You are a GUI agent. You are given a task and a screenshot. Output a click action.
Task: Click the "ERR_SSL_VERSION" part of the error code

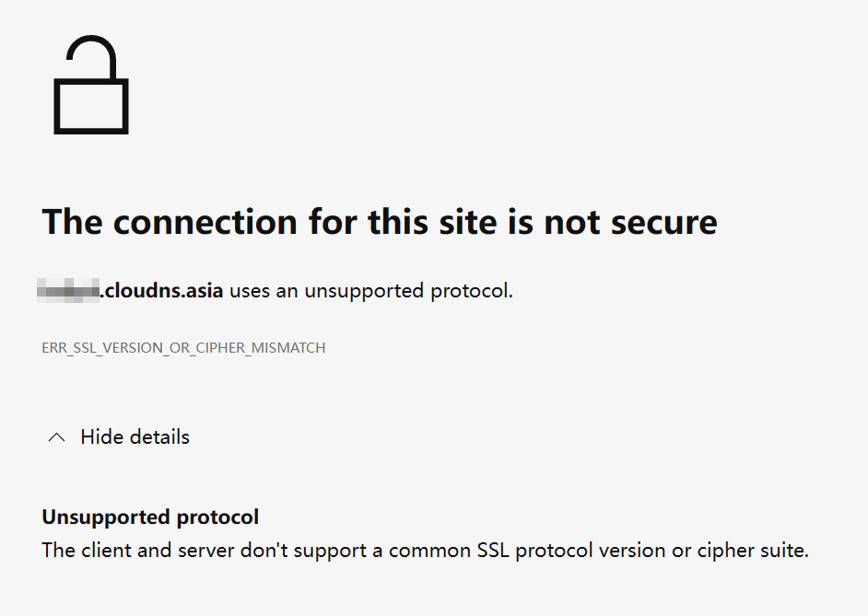point(98,348)
